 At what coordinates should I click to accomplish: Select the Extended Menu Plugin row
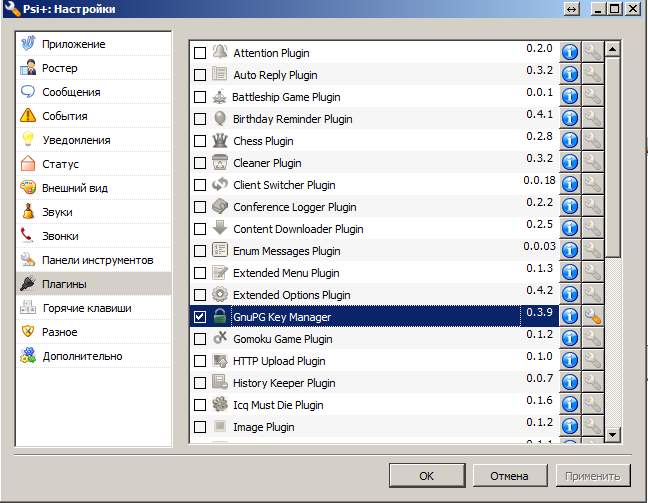coord(374,272)
